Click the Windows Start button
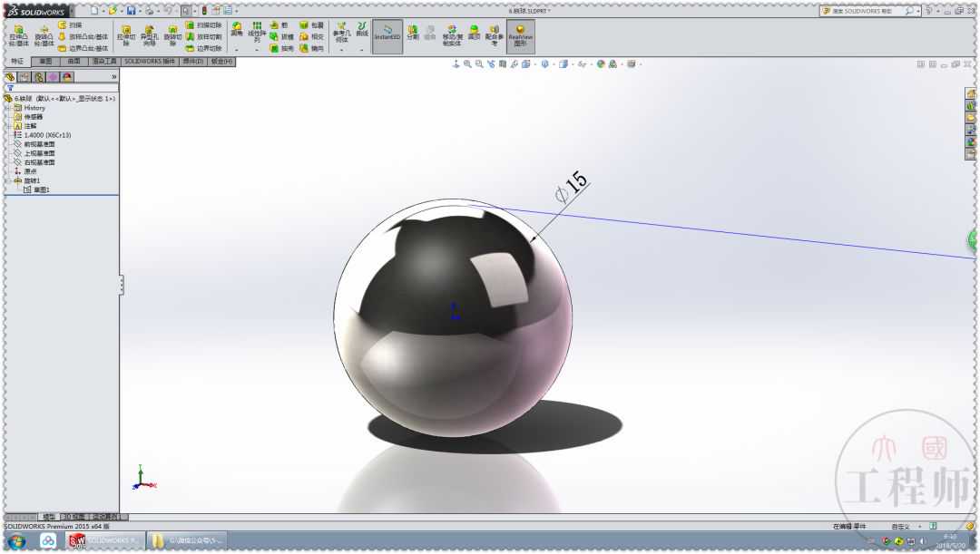Viewport: 980px width, 554px height. [x=16, y=540]
